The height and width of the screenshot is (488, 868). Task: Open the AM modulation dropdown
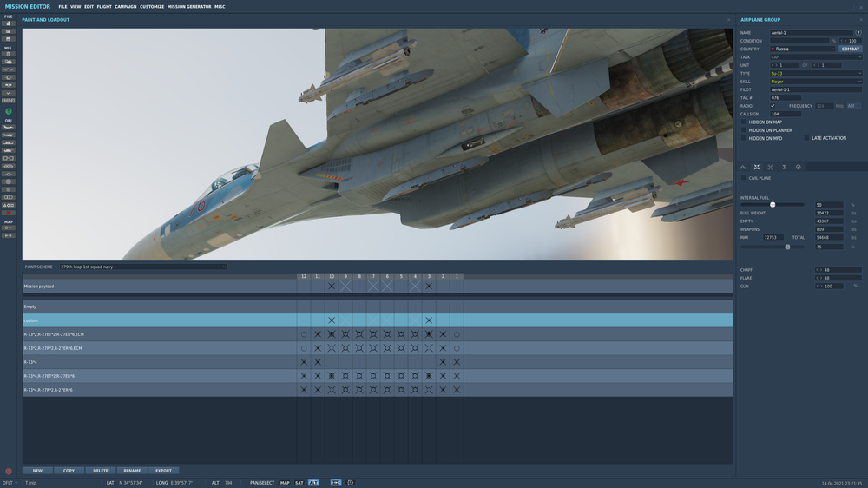click(x=853, y=106)
